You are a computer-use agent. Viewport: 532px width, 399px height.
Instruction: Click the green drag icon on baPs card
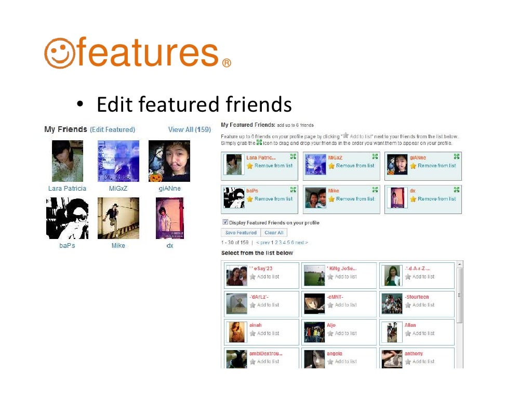(x=293, y=190)
